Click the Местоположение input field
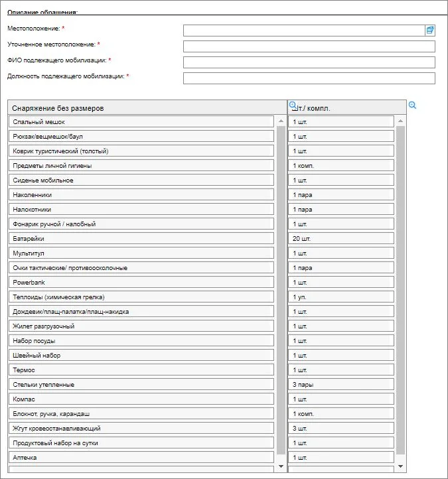Viewport: 448px width, 479px height. (x=303, y=30)
